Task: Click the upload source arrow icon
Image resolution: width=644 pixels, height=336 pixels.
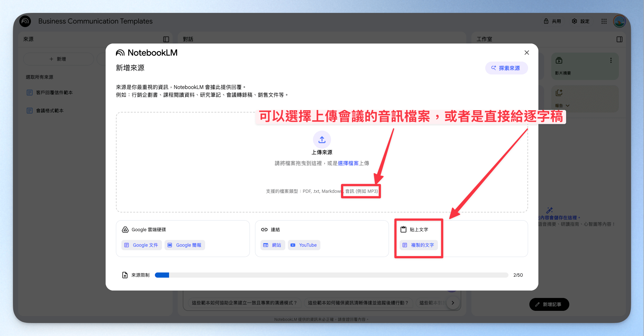Action: (322, 140)
